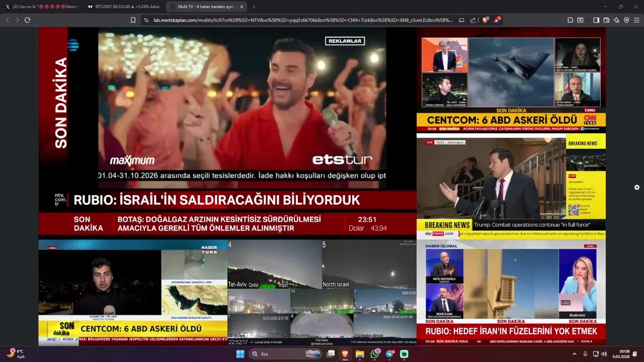Open the Multi TV settings gear
The width and height of the screenshot is (644, 362).
tap(637, 188)
